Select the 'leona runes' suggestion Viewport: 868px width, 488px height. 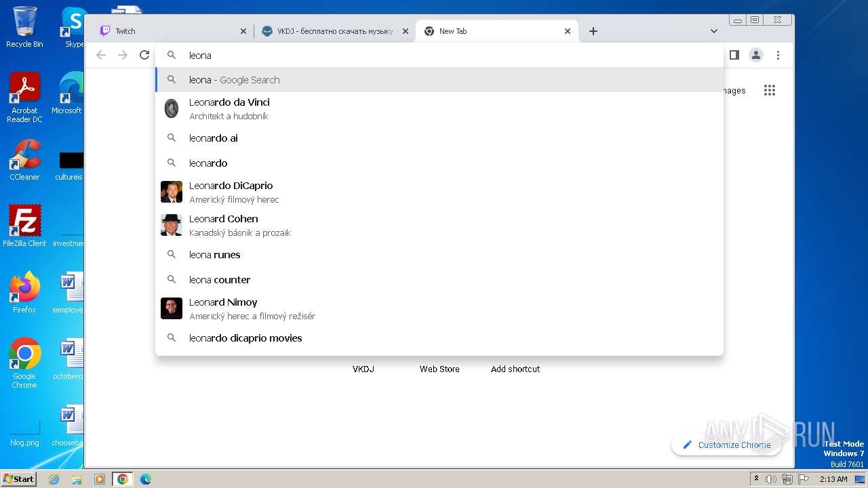439,255
